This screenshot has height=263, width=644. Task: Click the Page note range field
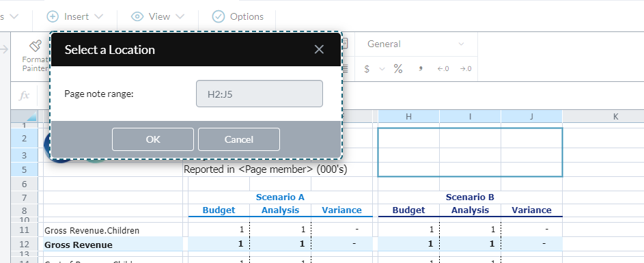pyautogui.click(x=260, y=94)
